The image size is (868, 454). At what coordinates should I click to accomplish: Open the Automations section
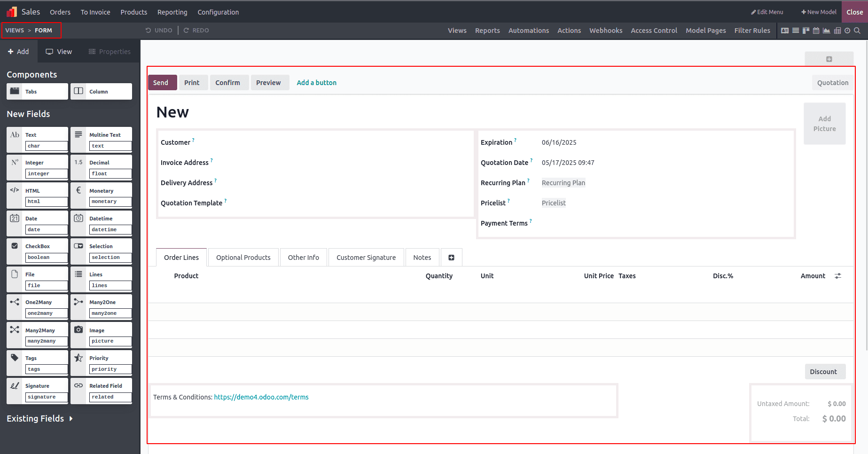(x=529, y=31)
